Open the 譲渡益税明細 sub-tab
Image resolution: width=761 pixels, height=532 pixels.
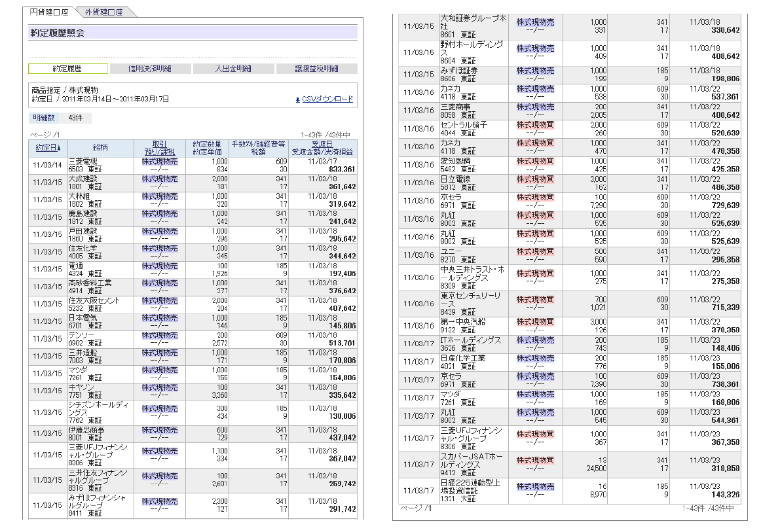click(x=316, y=69)
